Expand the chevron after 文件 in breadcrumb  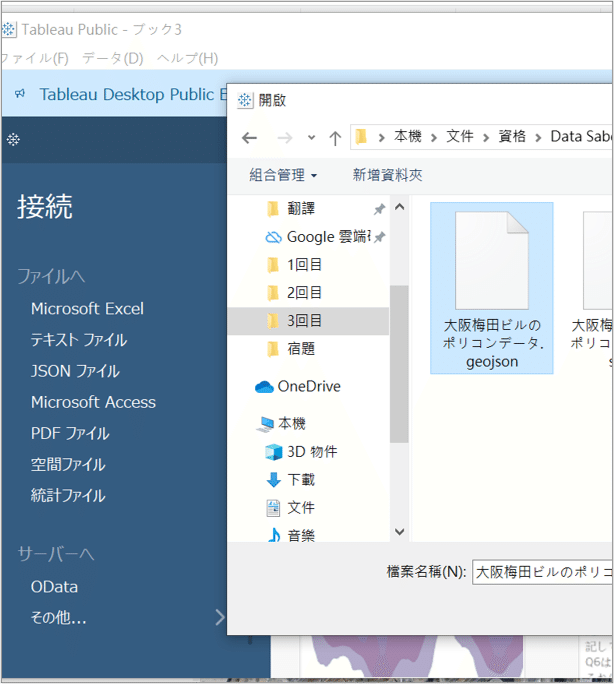click(486, 138)
